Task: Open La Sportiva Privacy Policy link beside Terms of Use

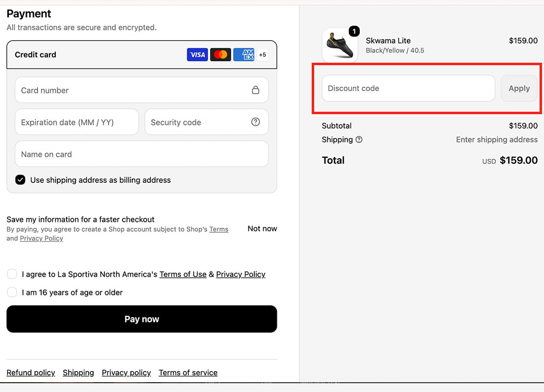Action: point(241,274)
